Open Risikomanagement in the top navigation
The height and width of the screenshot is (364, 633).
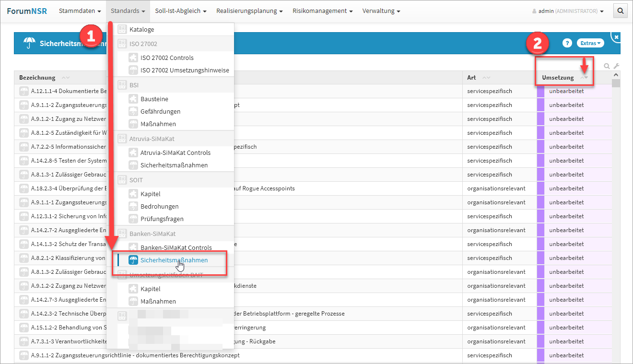click(322, 11)
